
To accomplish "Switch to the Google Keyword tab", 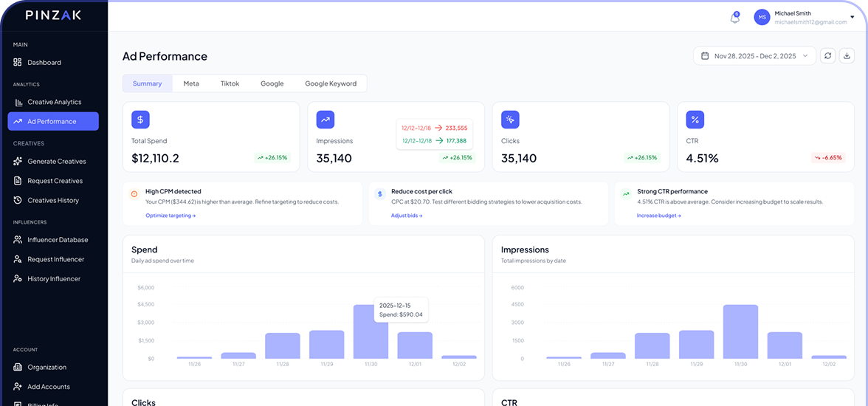I will (331, 83).
